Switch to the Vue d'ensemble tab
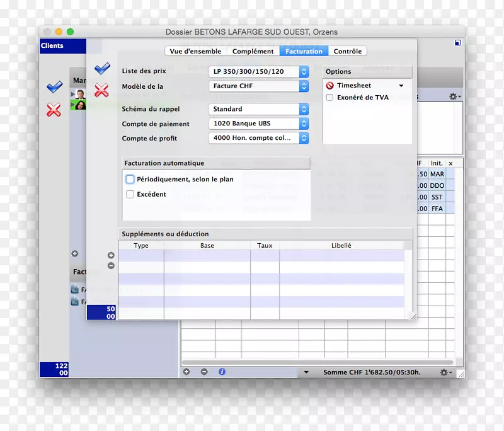 pyautogui.click(x=195, y=51)
